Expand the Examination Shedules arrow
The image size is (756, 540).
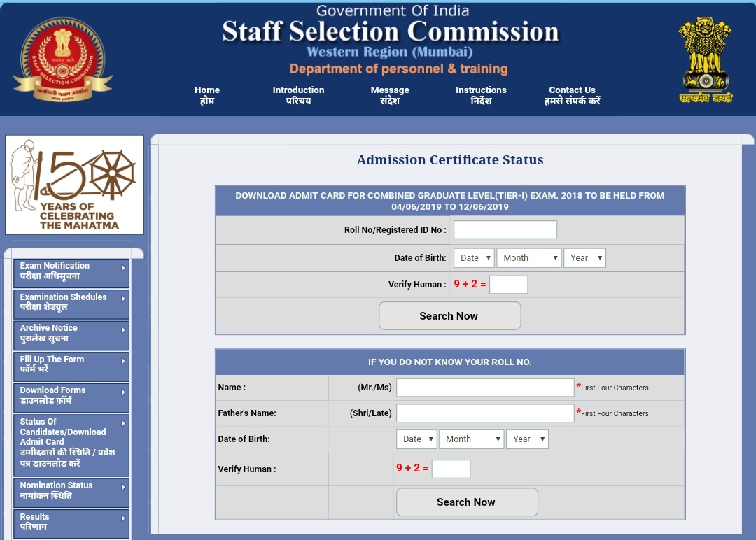(x=123, y=299)
